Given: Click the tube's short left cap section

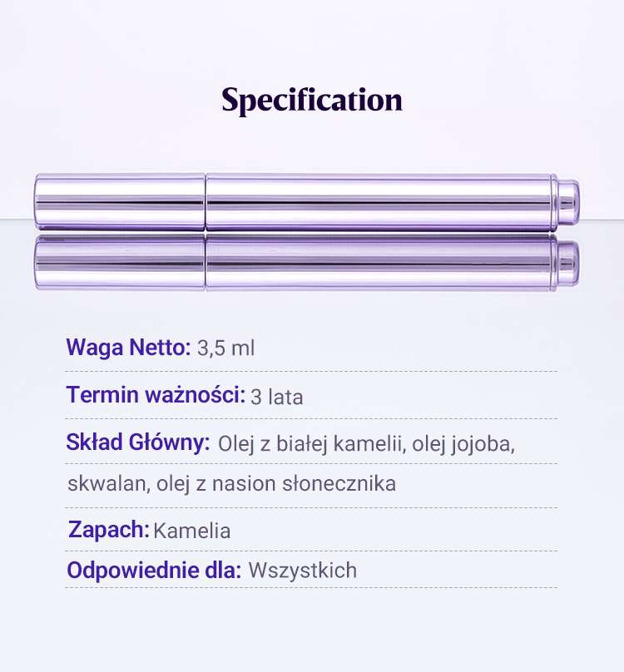Looking at the screenshot, I should 119,202.
